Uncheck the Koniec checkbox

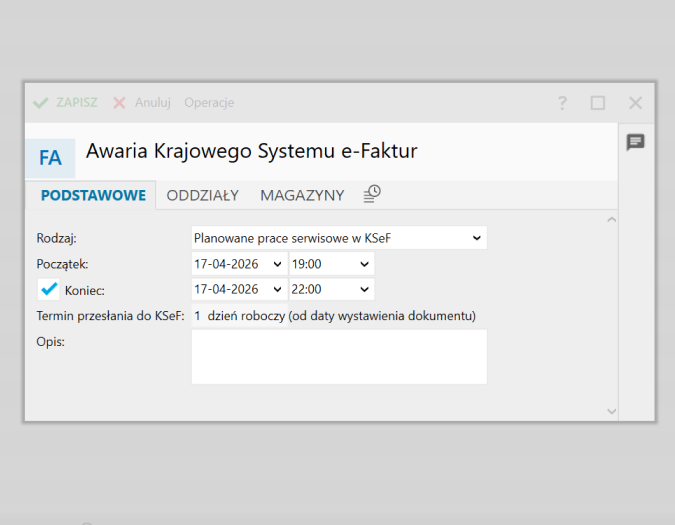(49, 289)
